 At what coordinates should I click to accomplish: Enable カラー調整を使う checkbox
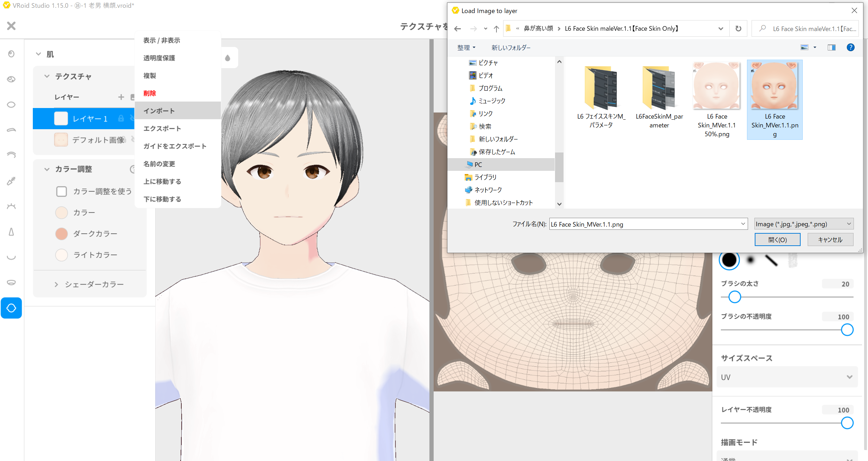(x=62, y=191)
